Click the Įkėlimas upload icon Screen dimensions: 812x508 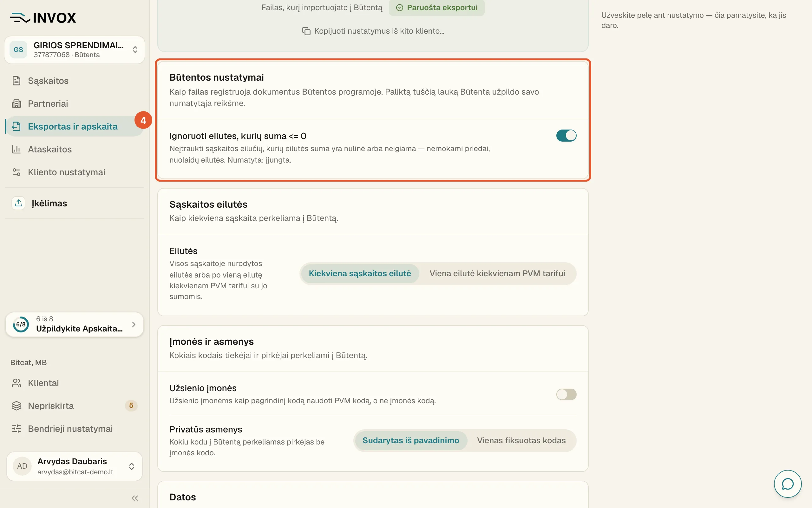(18, 203)
